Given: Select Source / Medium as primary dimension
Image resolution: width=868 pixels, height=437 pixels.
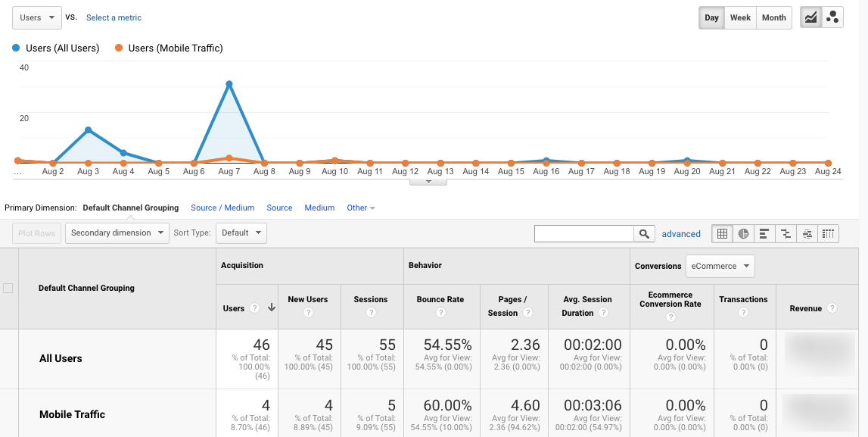Looking at the screenshot, I should click(222, 207).
